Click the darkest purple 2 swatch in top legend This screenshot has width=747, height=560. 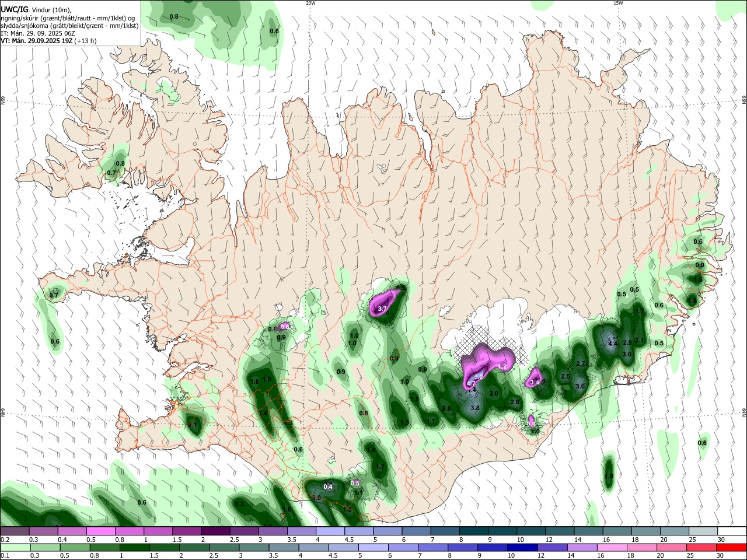(x=215, y=531)
